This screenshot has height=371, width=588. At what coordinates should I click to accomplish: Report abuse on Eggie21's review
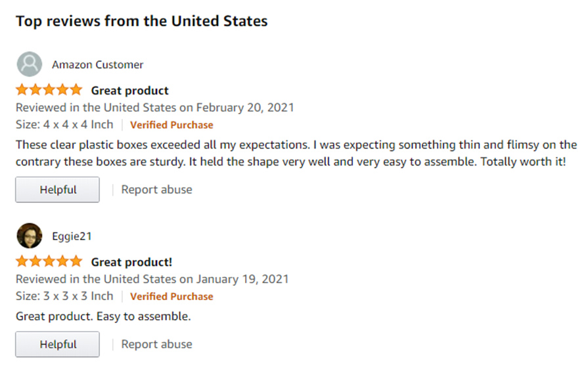click(156, 344)
